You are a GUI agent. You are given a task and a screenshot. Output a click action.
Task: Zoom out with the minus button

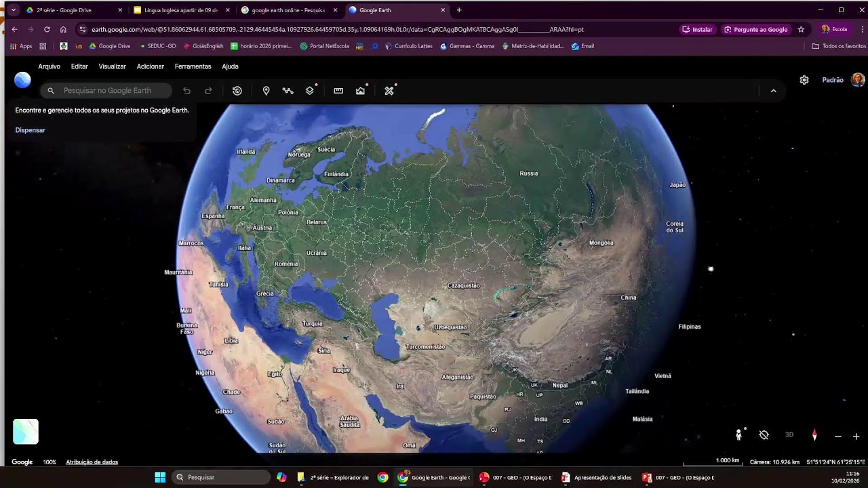pyautogui.click(x=838, y=436)
